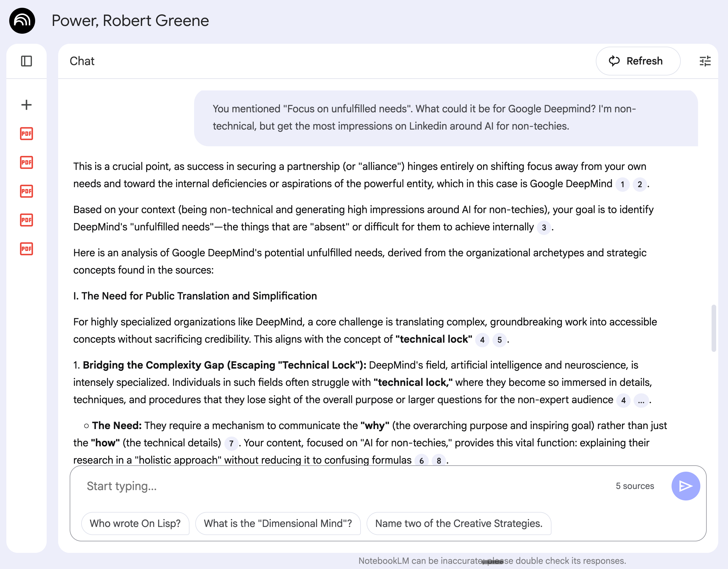Choose "Name two of the Creative Strategies" suggestion
Image resolution: width=728 pixels, height=569 pixels.
[x=459, y=523]
